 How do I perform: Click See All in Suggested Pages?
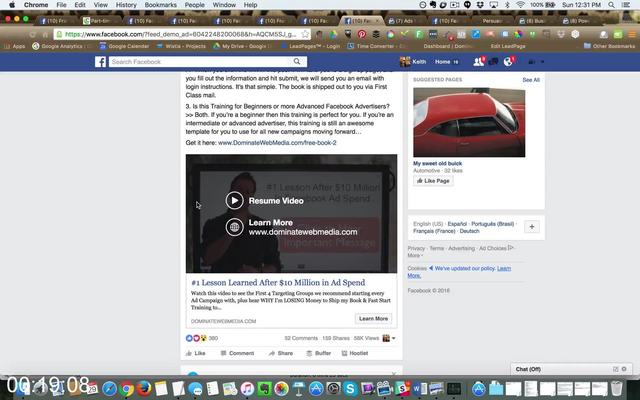click(531, 80)
